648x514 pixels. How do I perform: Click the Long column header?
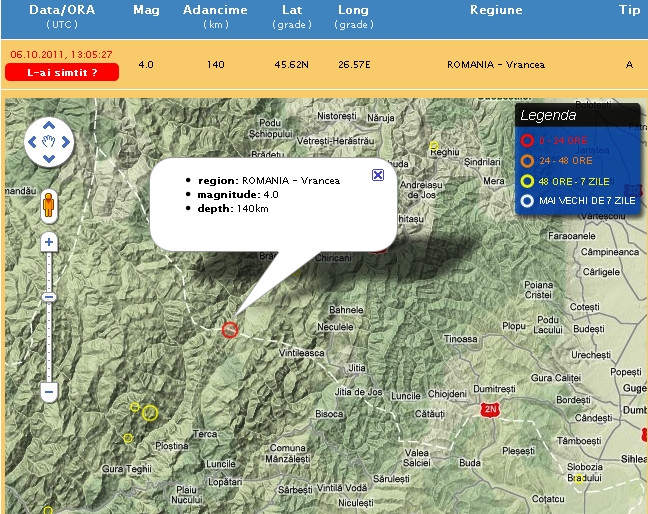click(x=353, y=10)
